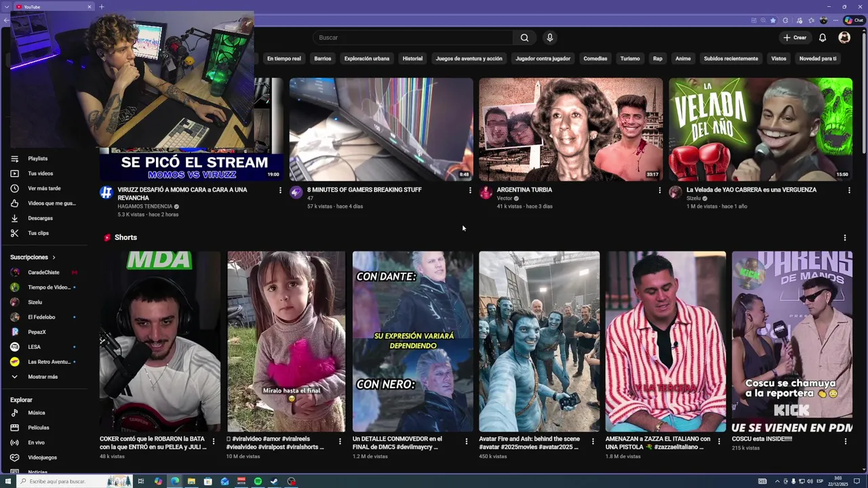The height and width of the screenshot is (488, 868).
Task: Close the YouTube browser tab
Action: pyautogui.click(x=90, y=7)
